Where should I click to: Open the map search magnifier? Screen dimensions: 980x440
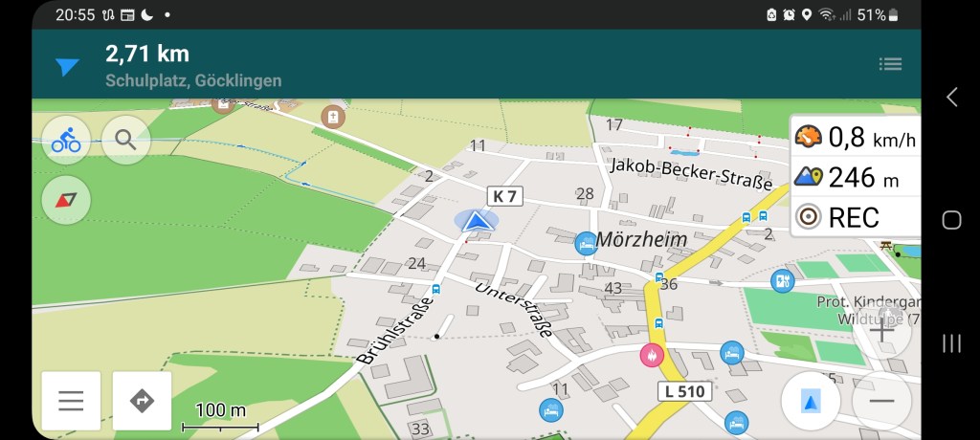click(125, 140)
